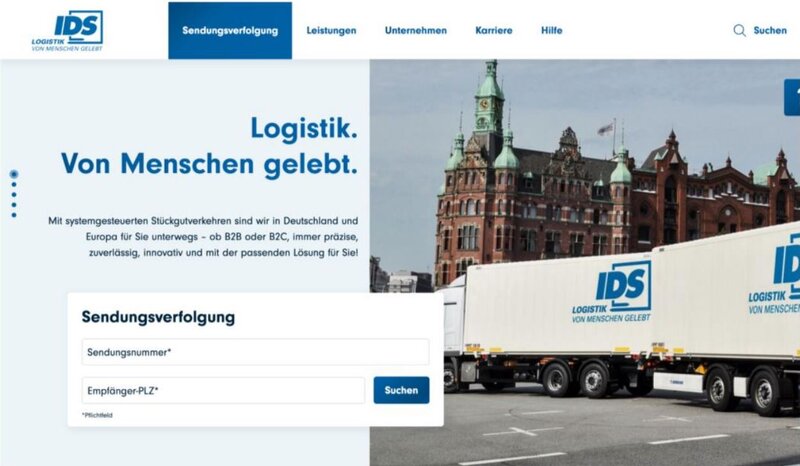Screen dimensions: 800x466
Task: Select the first active slide indicator dot
Action: 14,174
